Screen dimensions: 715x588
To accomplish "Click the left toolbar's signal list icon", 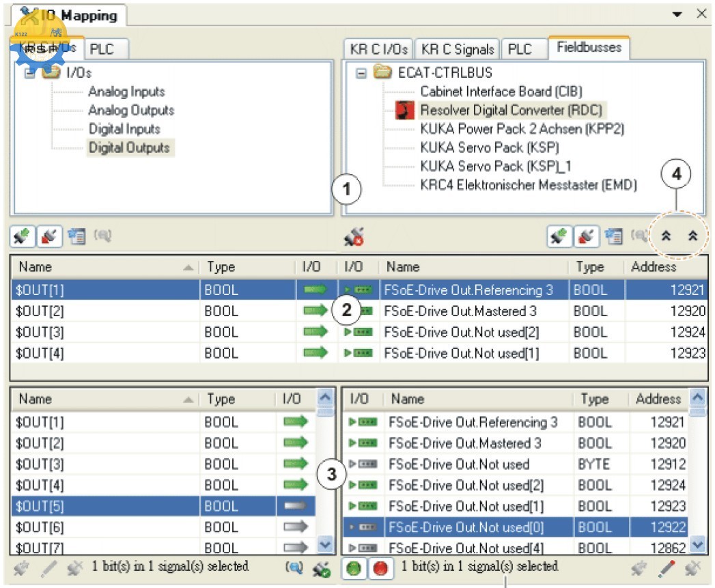I will 76,236.
